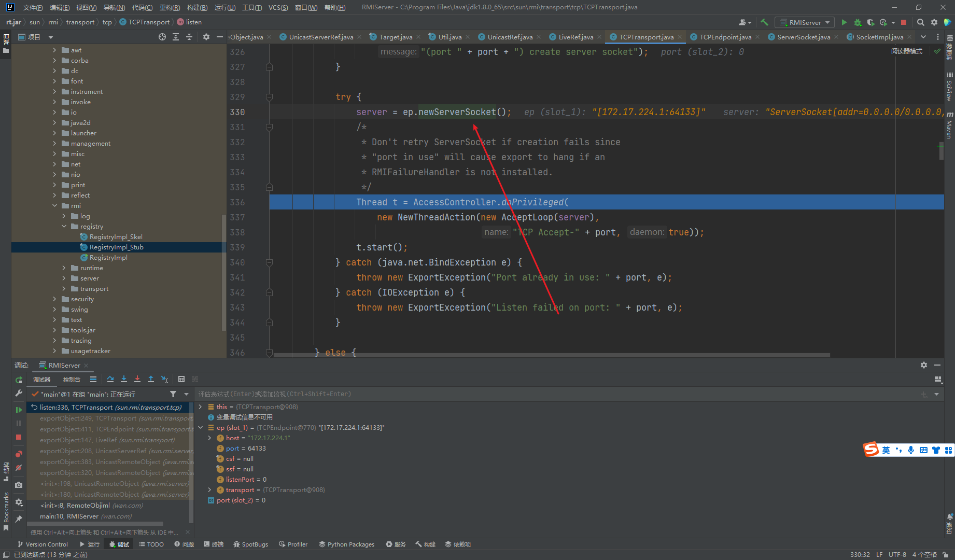
Task: Collapse the ep (slot_1) variable node
Action: click(201, 428)
